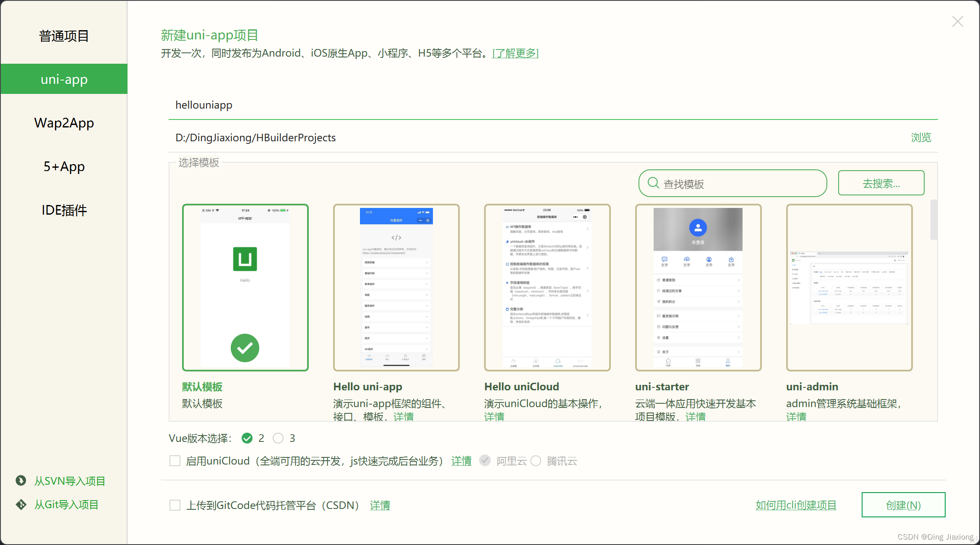Switch to the Wap2App tab
This screenshot has width=980, height=545.
(64, 122)
